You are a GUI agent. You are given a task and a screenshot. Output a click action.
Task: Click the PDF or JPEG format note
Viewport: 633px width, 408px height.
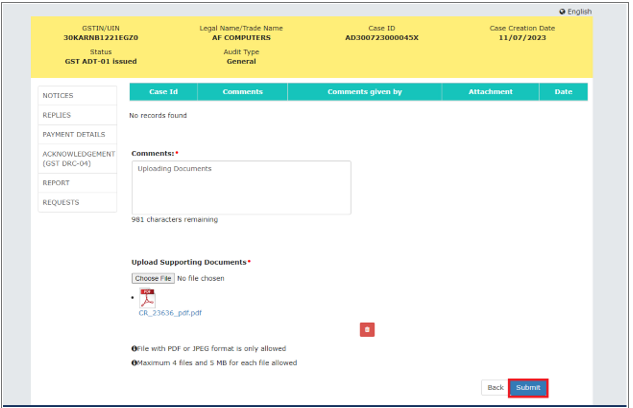[x=209, y=349]
